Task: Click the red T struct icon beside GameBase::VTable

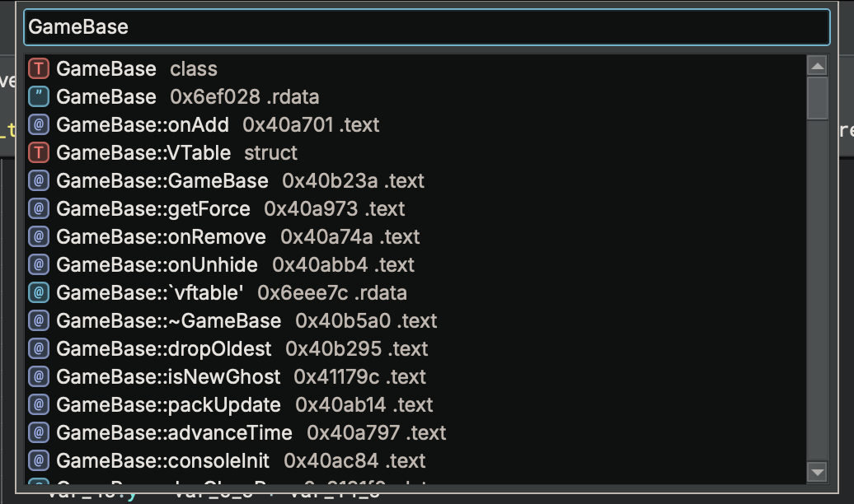Action: [37, 153]
